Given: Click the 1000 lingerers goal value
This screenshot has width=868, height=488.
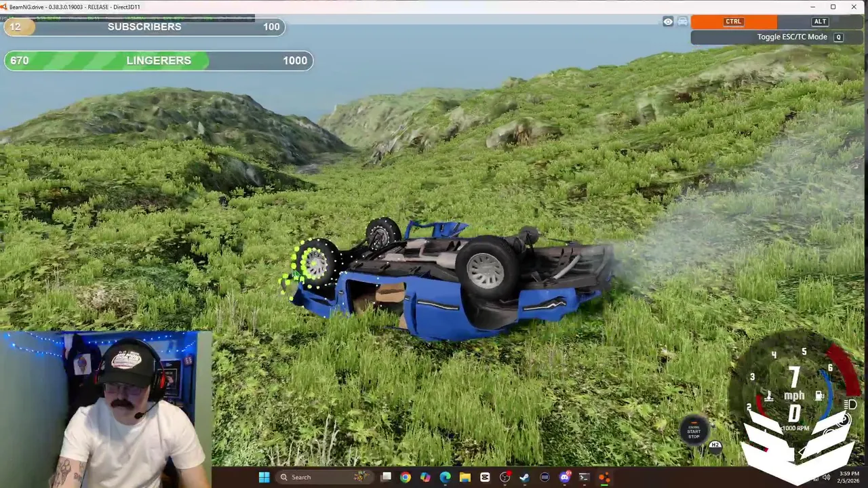Looking at the screenshot, I should (x=295, y=60).
